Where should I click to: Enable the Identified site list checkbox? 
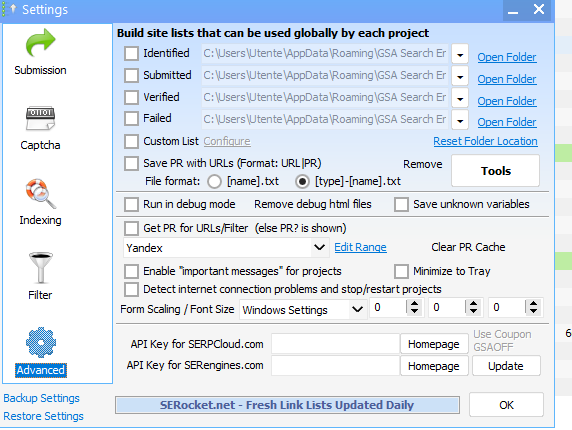coord(131,53)
